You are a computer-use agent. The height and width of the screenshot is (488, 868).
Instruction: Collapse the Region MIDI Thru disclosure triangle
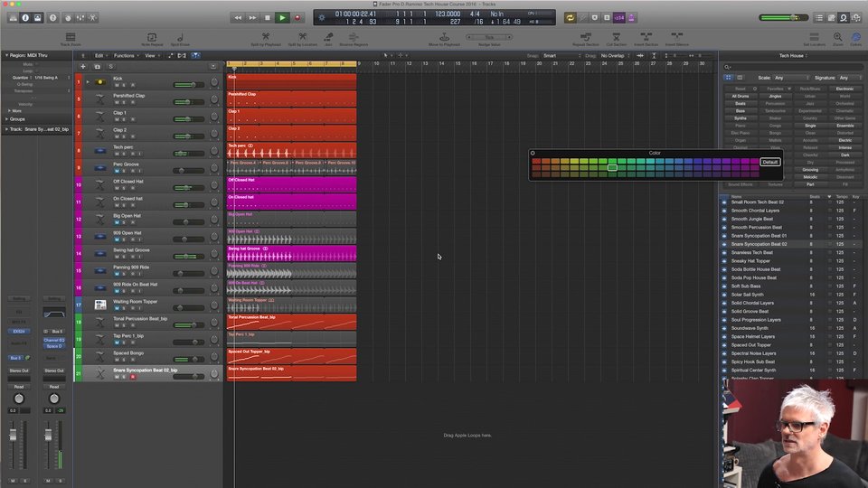[x=6, y=55]
